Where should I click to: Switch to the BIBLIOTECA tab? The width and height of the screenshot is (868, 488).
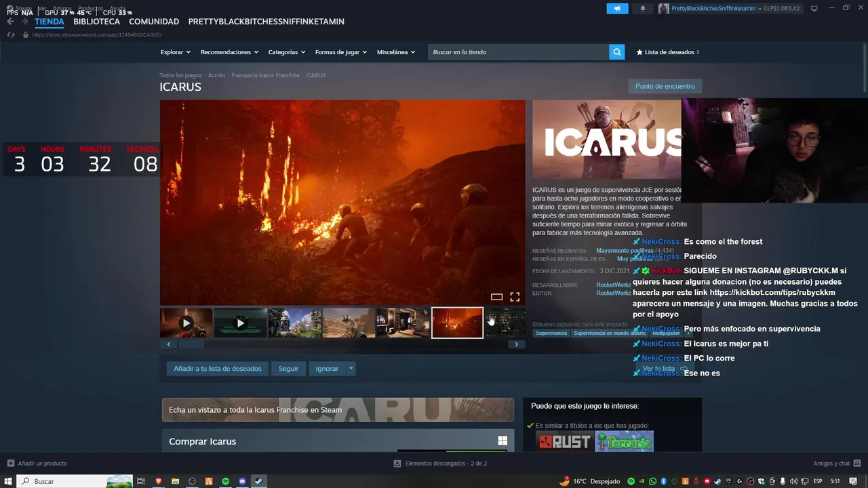tap(96, 22)
